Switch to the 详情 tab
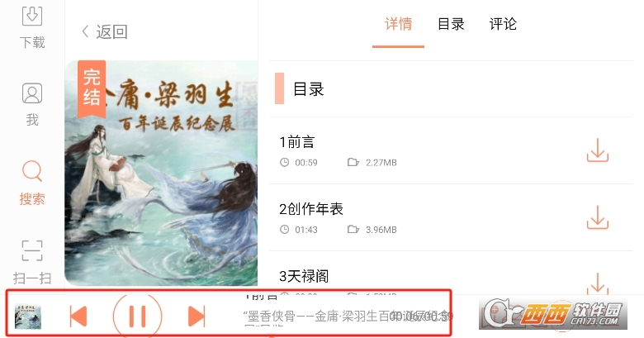644x338 pixels. [x=398, y=24]
